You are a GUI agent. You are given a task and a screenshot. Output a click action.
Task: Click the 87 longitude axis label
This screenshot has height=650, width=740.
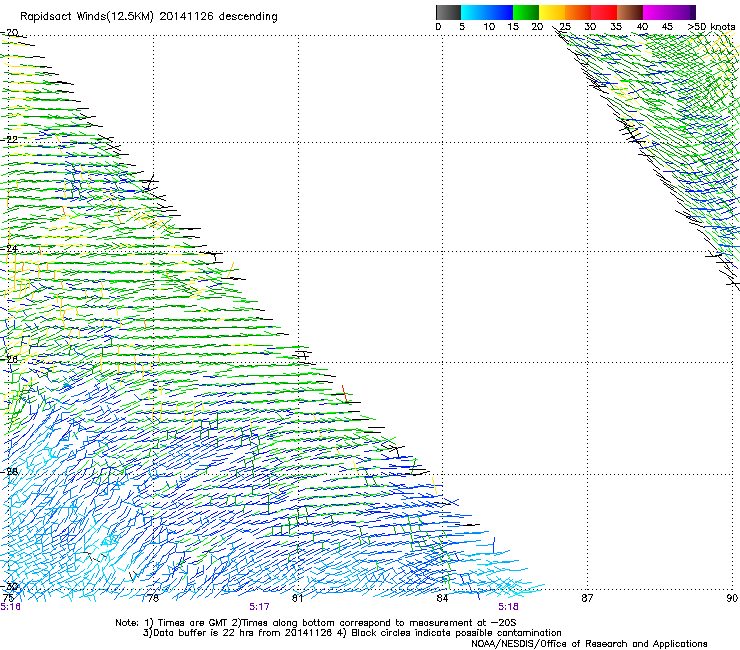pos(587,598)
